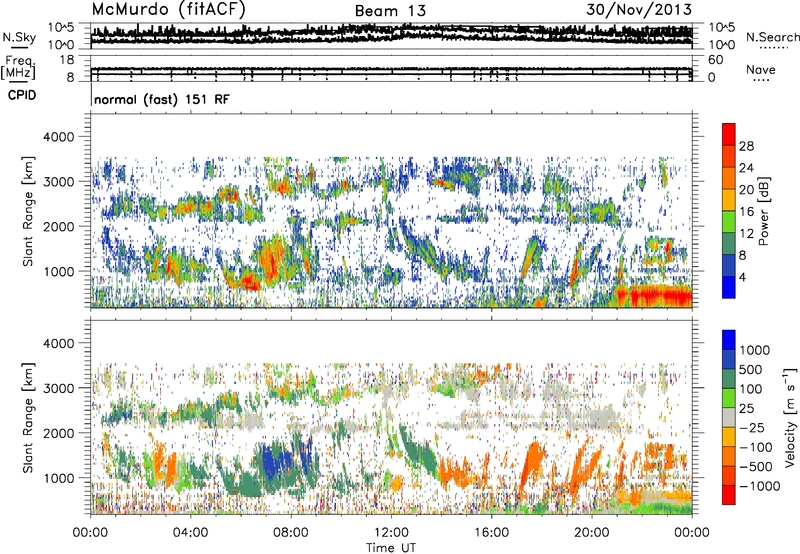Image resolution: width=800 pixels, height=554 pixels.
Task: Click the CPID row label
Action: point(22,95)
